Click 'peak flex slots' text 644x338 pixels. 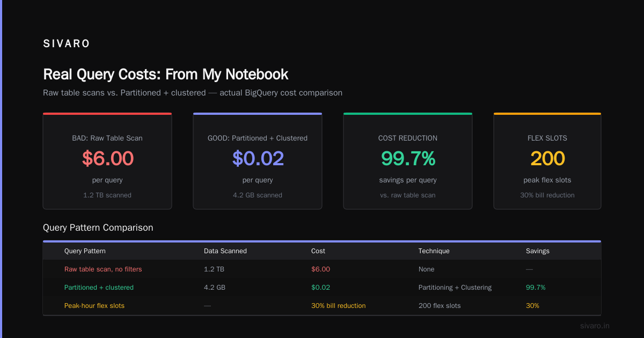547,180
